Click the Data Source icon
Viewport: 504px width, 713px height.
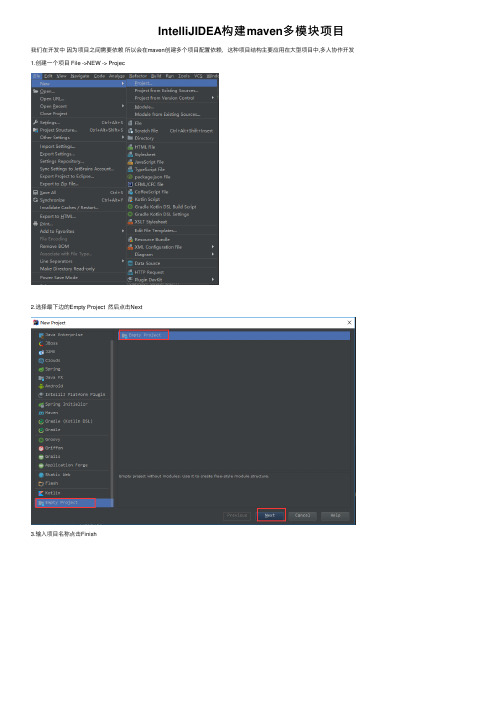(x=130, y=263)
